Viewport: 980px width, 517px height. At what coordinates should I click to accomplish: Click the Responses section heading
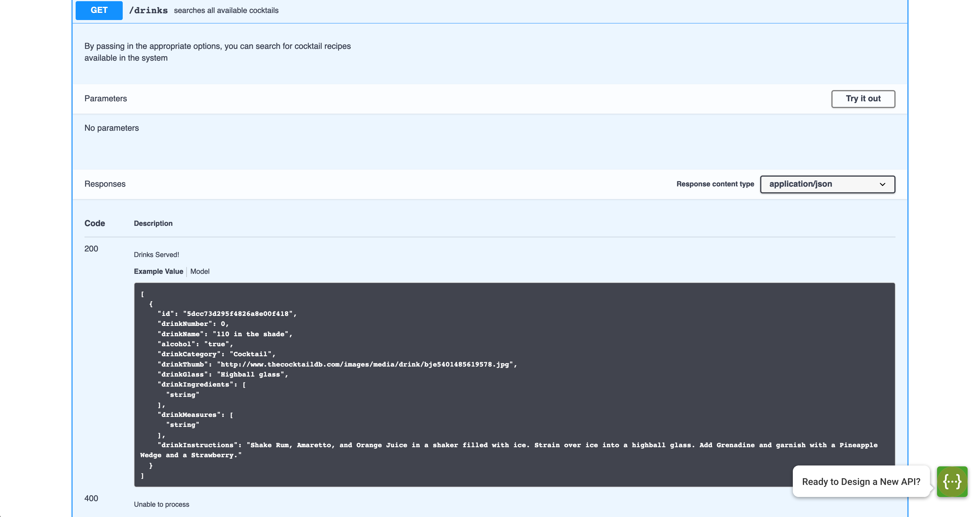click(x=105, y=184)
